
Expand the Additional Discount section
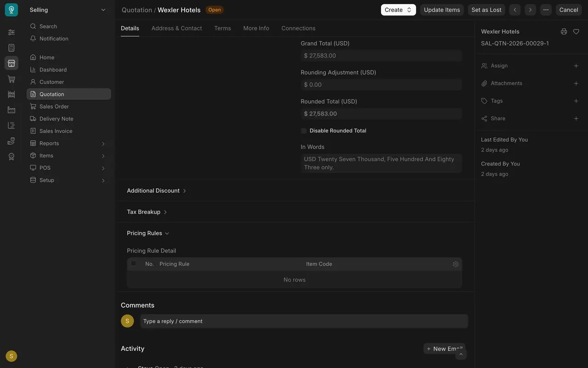[x=157, y=190]
